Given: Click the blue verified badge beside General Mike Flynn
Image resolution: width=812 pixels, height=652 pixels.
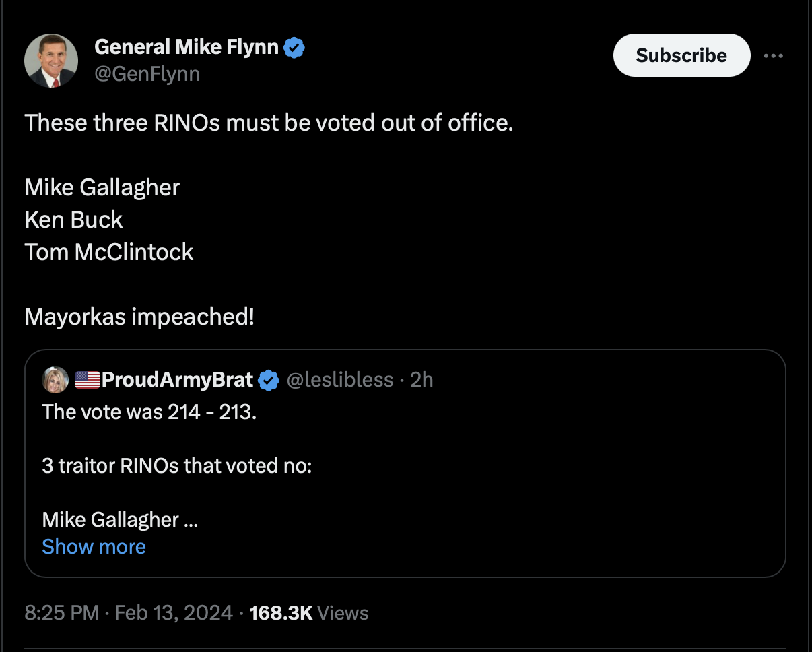Looking at the screenshot, I should click(295, 47).
